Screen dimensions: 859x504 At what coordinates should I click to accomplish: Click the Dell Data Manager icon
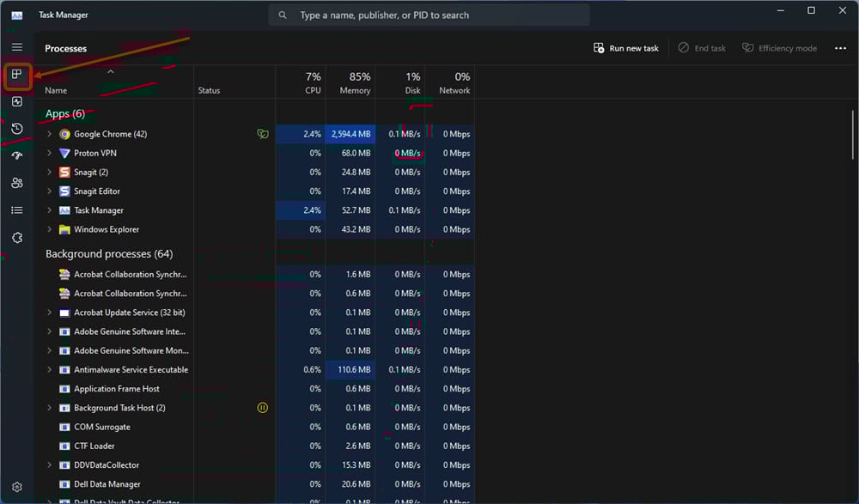[64, 484]
